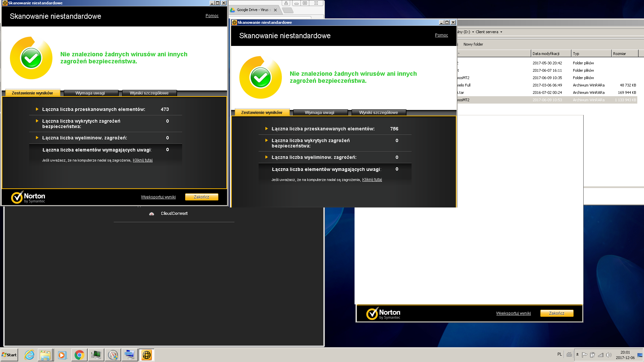Click the show desktop icon beside clock

(x=640, y=355)
